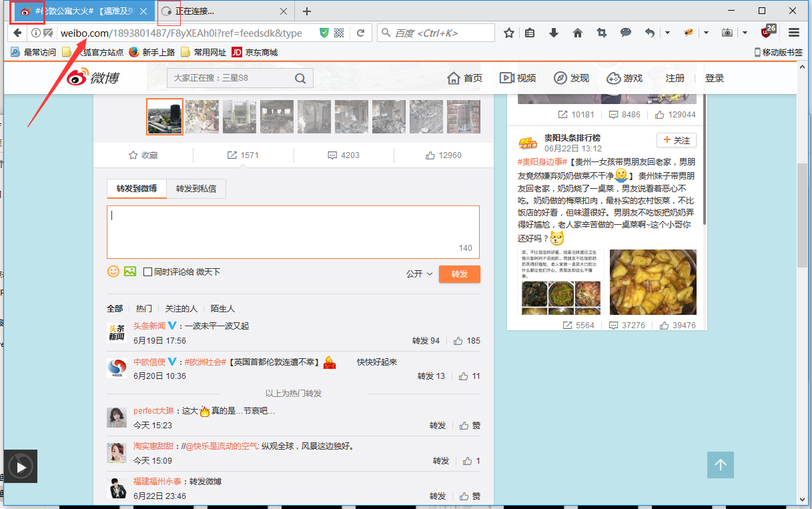Expand the dropdown arrow beside the camera icon

point(745,33)
